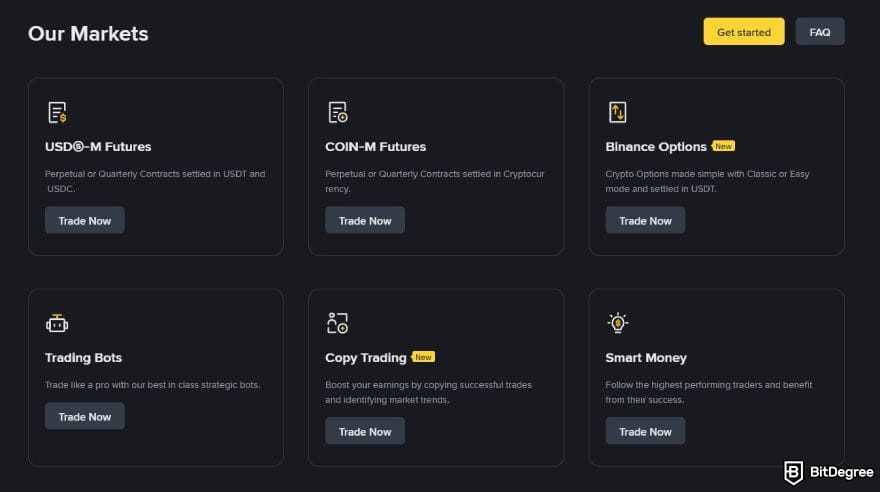Select the Smart Money heading
The height and width of the screenshot is (492, 880).
click(646, 358)
